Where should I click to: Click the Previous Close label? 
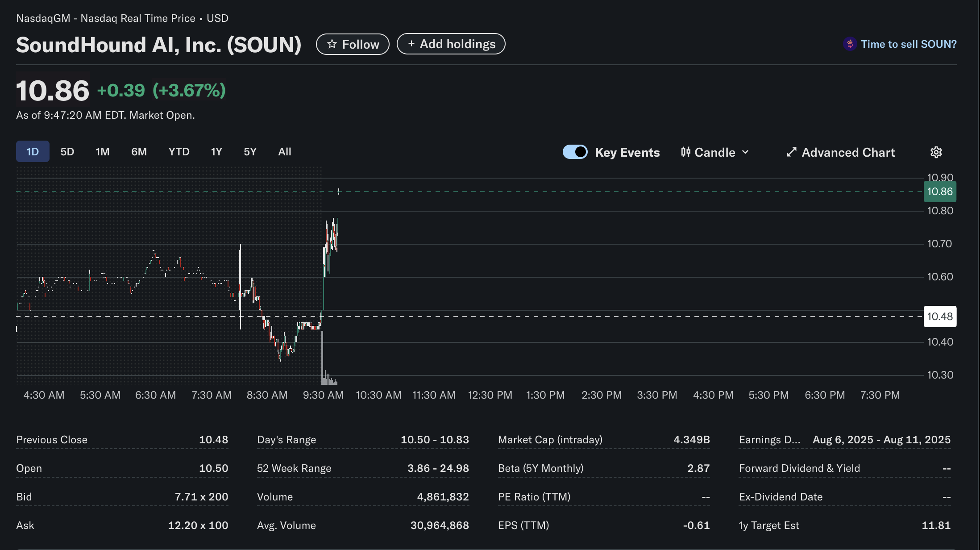click(x=52, y=440)
